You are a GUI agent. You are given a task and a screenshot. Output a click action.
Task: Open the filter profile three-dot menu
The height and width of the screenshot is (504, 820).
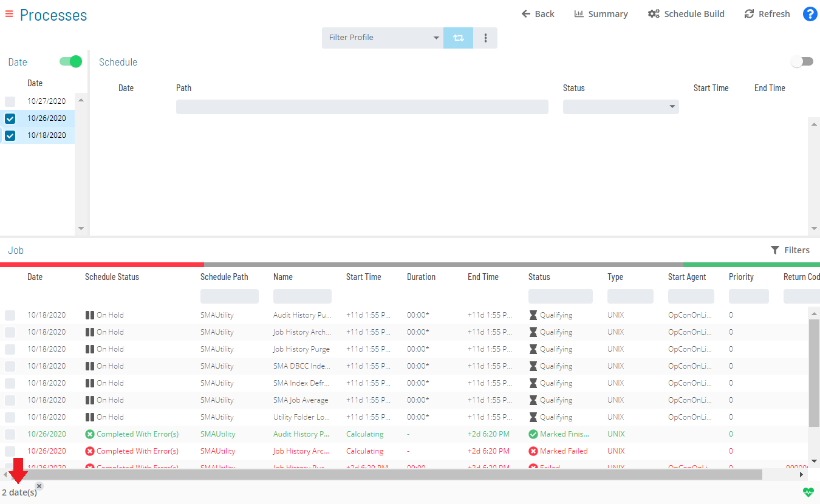click(485, 38)
